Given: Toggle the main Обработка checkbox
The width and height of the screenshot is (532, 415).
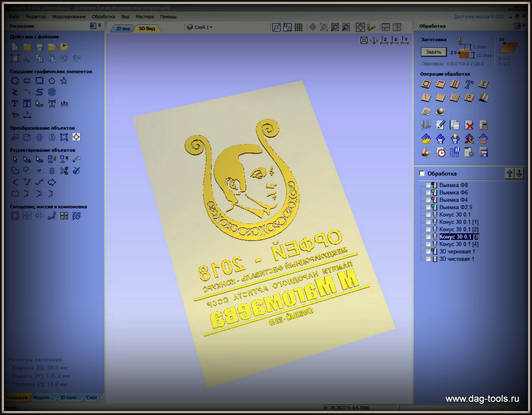Looking at the screenshot, I should (x=422, y=174).
